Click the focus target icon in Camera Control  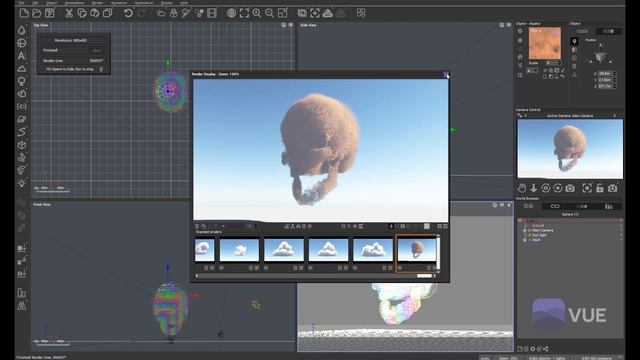click(587, 188)
